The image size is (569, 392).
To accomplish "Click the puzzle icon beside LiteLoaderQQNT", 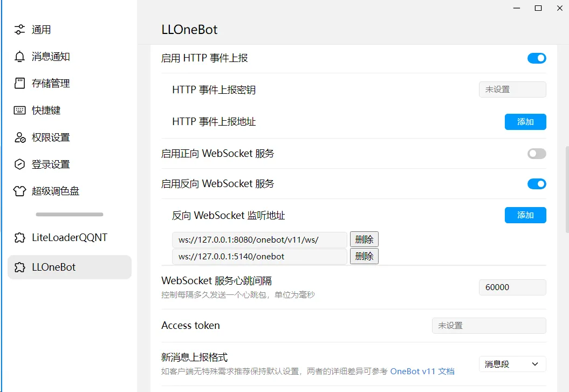I will (x=19, y=238).
